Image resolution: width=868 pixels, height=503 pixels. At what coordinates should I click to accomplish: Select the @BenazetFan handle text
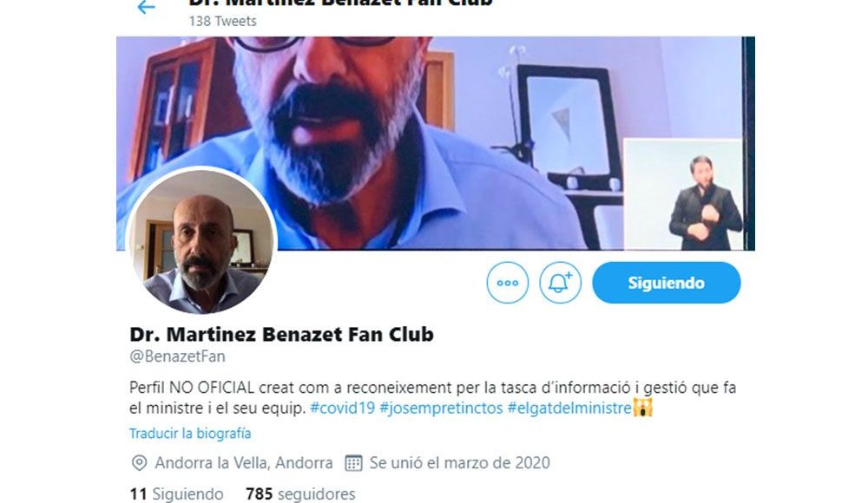coord(177,356)
